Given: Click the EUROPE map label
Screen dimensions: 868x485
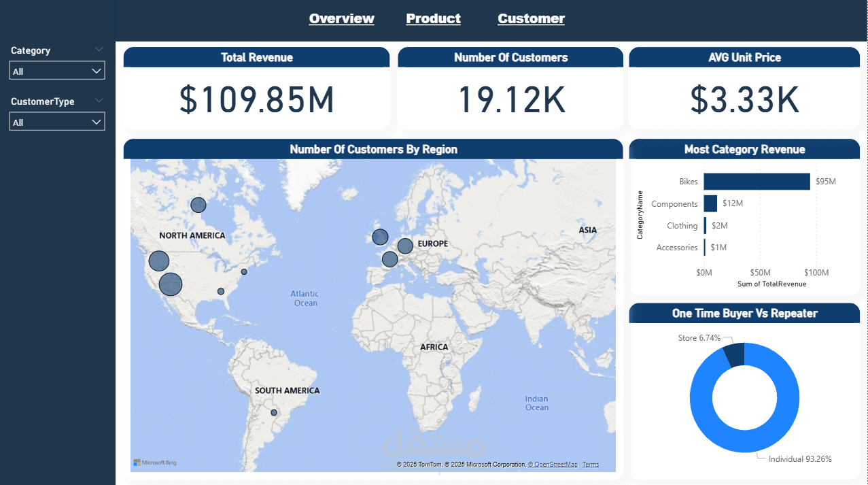Looking at the screenshot, I should tap(433, 244).
